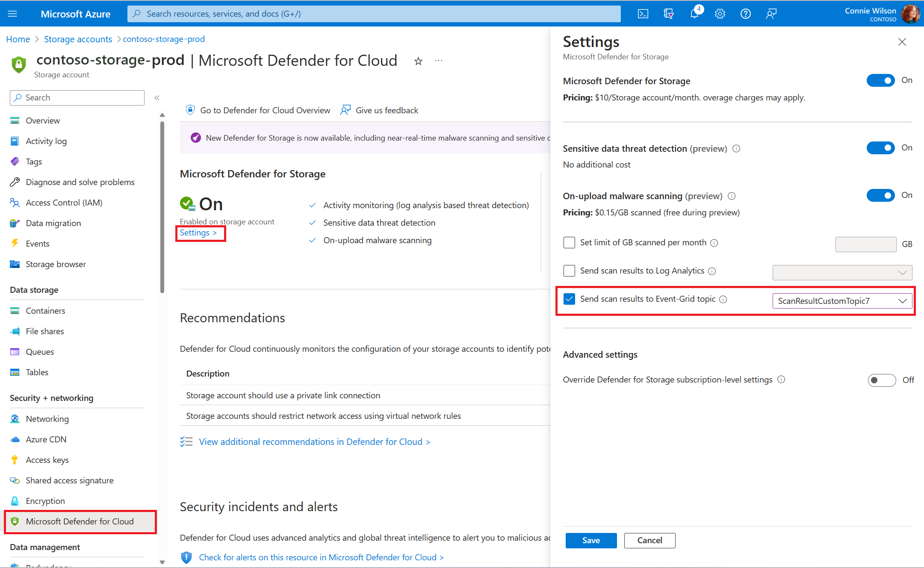This screenshot has width=924, height=568.
Task: Click the Defender shield icon for Overview link
Action: tap(190, 110)
